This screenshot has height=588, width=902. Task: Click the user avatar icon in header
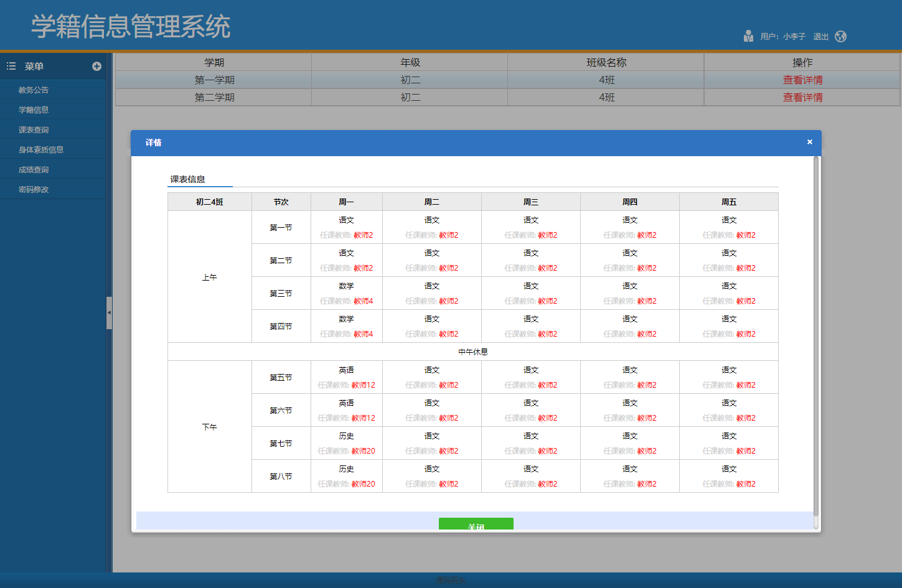point(748,36)
